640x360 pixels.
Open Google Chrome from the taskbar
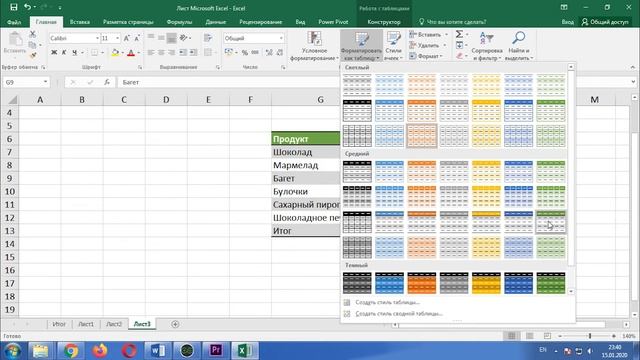pyautogui.click(x=71, y=351)
